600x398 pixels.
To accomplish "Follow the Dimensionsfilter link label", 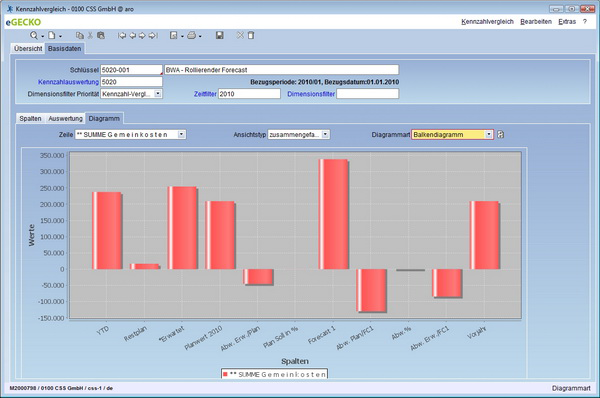I will tap(311, 94).
